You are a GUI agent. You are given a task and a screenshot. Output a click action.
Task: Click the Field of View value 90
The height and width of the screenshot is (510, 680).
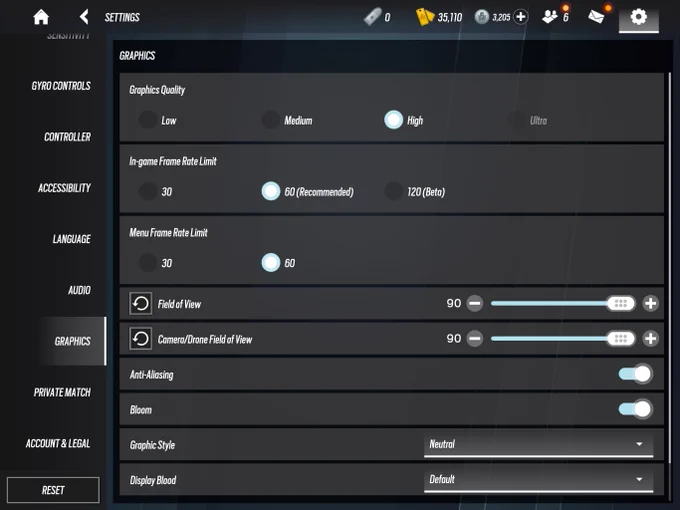point(454,304)
